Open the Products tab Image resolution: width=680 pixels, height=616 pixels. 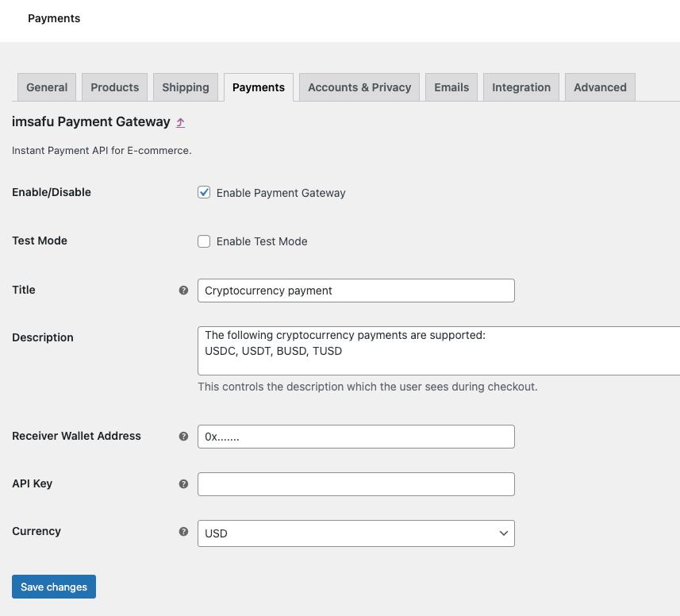pos(114,87)
